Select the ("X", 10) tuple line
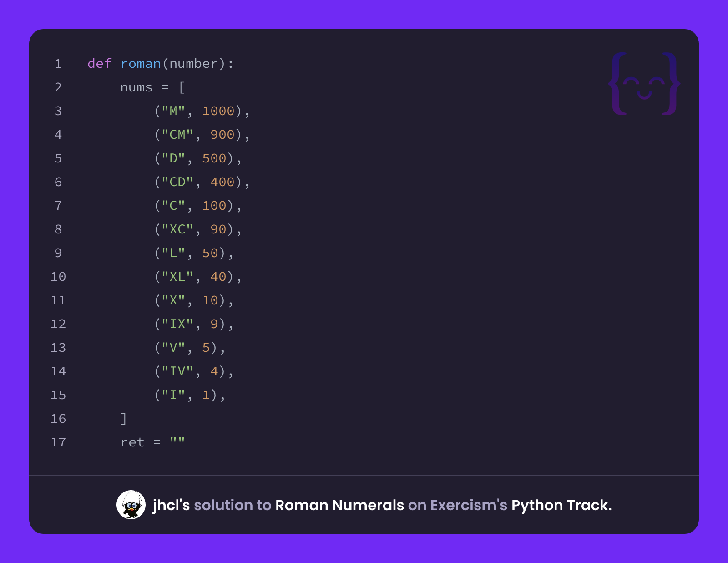This screenshot has height=563, width=728. pos(194,300)
